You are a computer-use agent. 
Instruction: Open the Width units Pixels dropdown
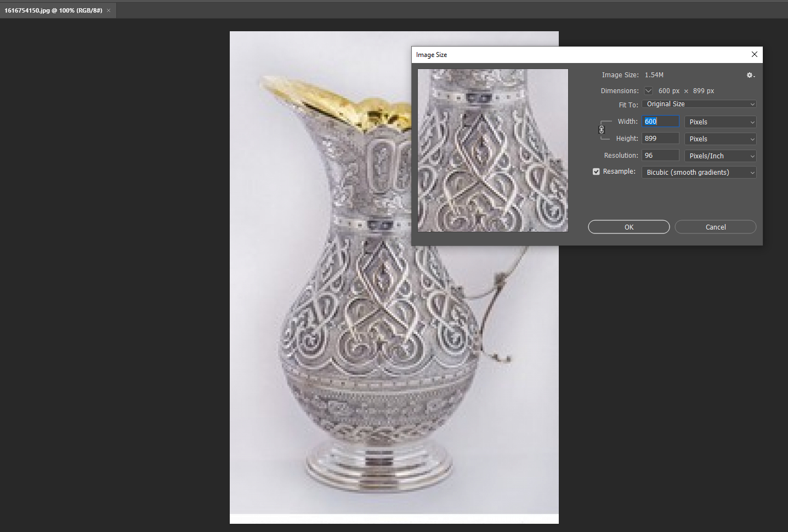tap(721, 122)
